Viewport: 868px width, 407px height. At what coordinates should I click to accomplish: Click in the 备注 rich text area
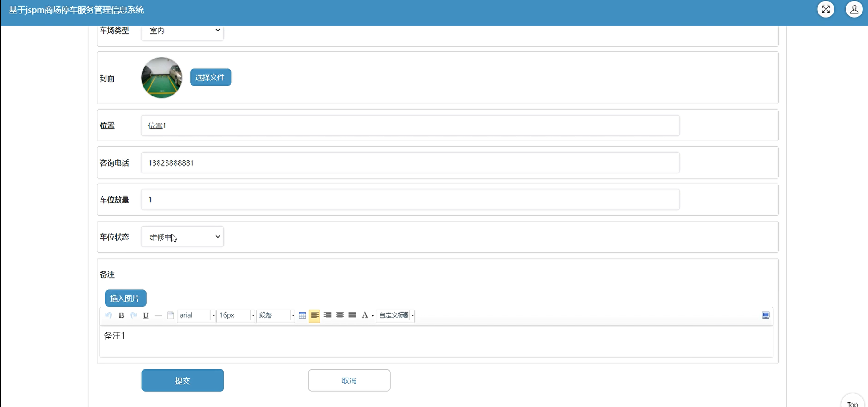tap(436, 342)
